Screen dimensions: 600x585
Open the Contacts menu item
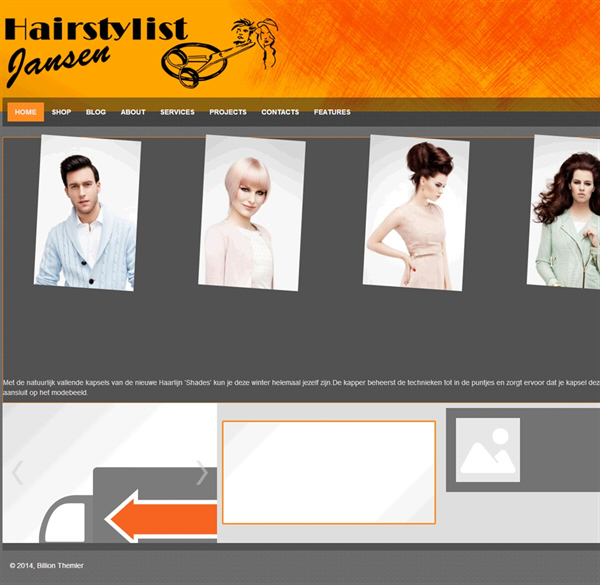pyautogui.click(x=280, y=112)
